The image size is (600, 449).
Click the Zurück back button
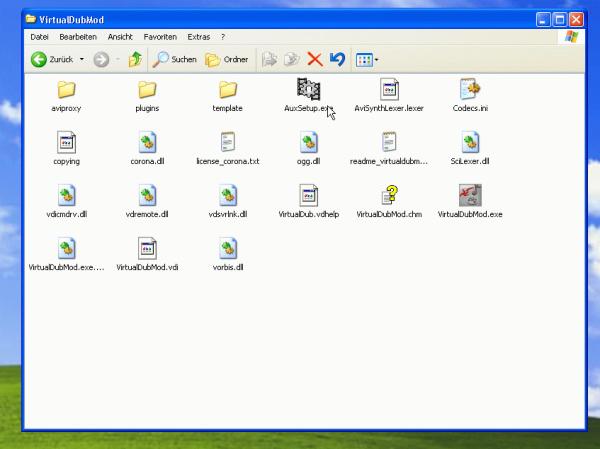pyautogui.click(x=53, y=59)
